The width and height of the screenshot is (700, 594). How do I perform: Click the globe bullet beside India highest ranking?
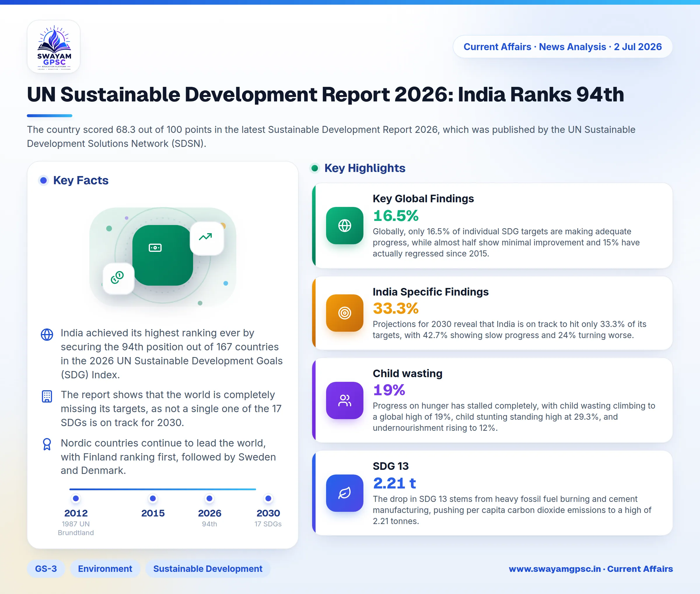click(x=47, y=334)
